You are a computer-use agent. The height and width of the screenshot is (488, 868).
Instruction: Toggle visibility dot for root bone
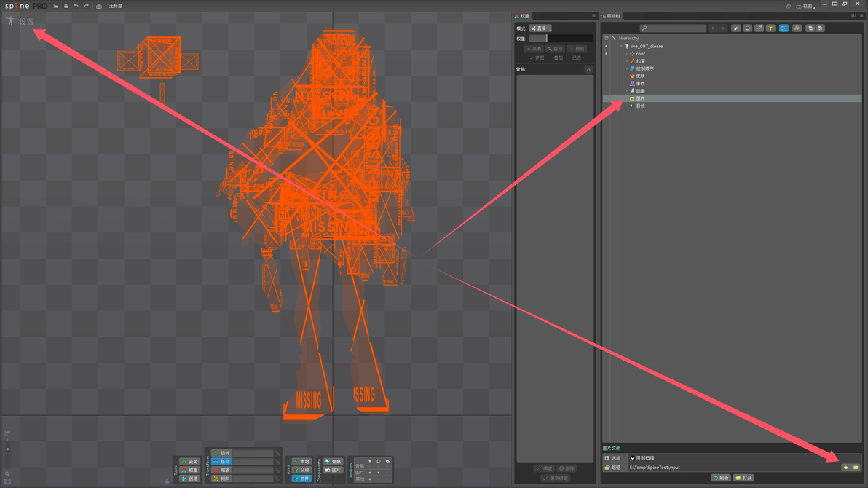(606, 54)
